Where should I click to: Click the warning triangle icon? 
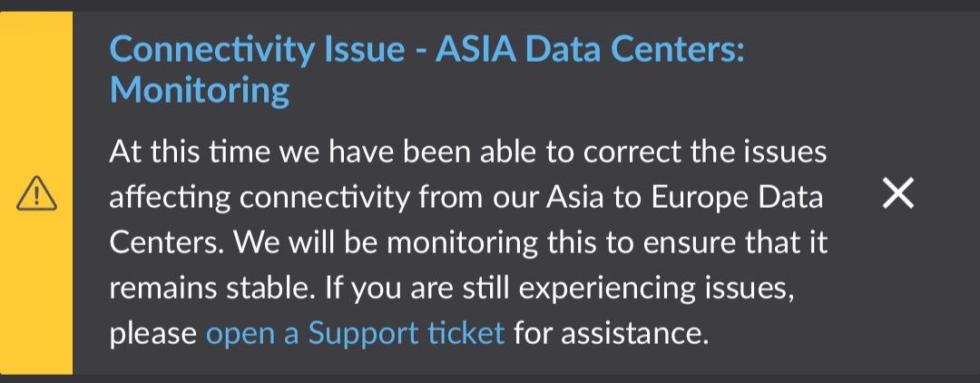[36, 193]
